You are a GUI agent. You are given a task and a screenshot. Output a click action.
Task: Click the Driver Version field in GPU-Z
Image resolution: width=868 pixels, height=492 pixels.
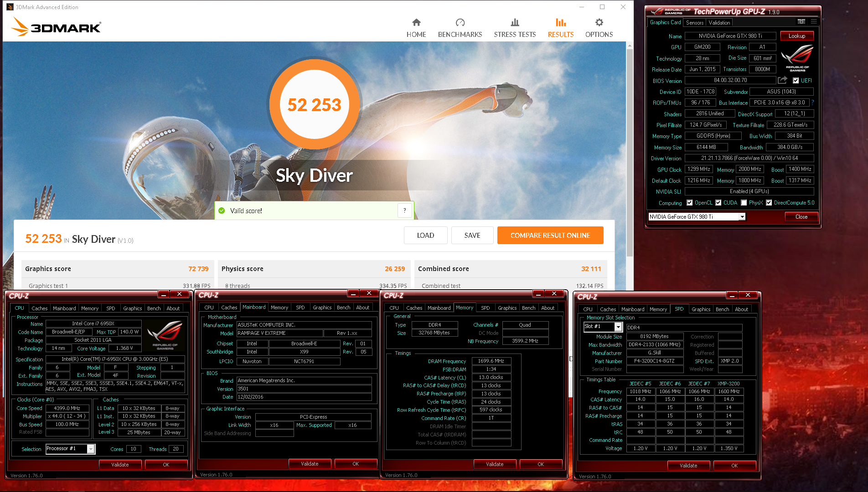pos(749,158)
